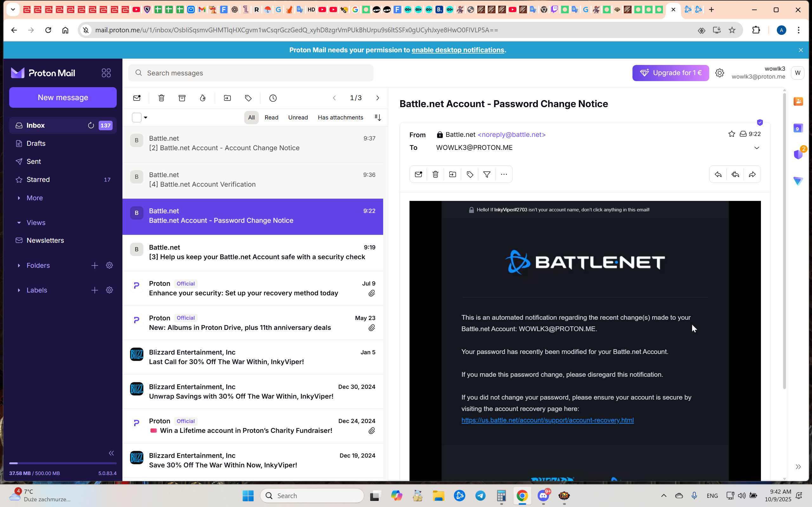
Task: Open the dropdown arrow next to the select-all checkbox
Action: click(x=146, y=117)
